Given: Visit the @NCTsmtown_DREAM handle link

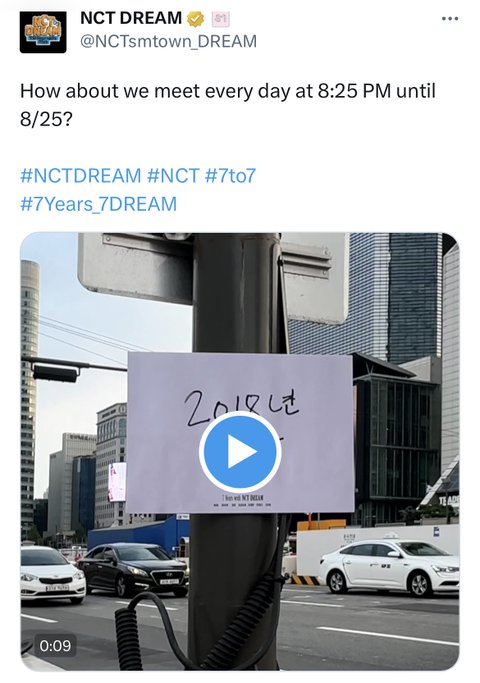Looking at the screenshot, I should pyautogui.click(x=169, y=41).
